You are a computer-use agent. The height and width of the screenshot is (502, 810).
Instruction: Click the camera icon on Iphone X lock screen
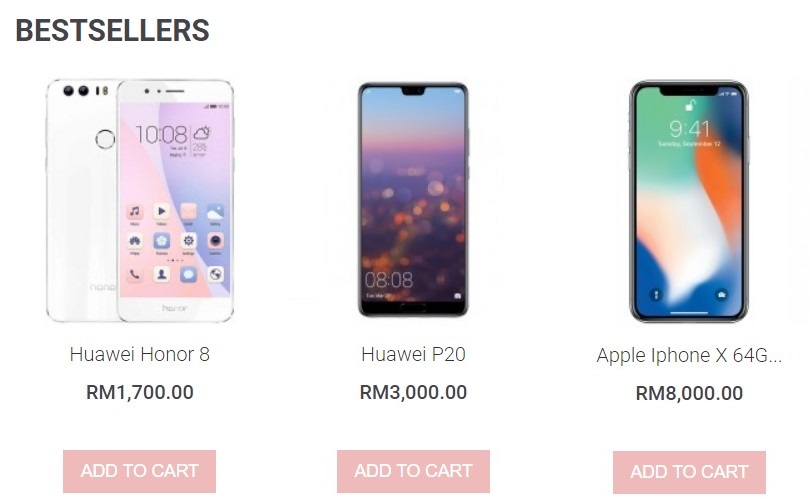point(721,294)
